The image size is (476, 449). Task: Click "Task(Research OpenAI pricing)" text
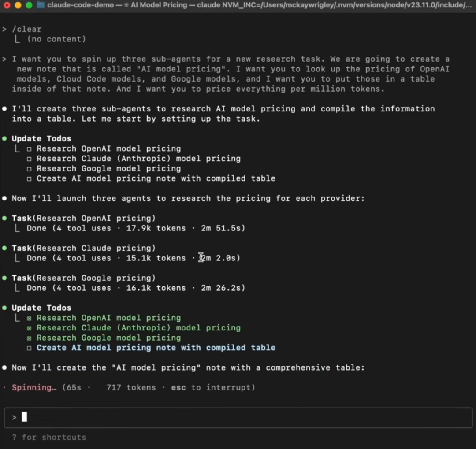pos(83,218)
